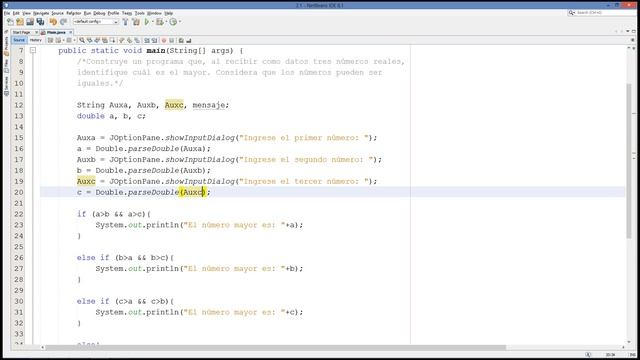Collapse the main method code fold
Image resolution: width=640 pixels, height=360 pixels.
pos(33,50)
